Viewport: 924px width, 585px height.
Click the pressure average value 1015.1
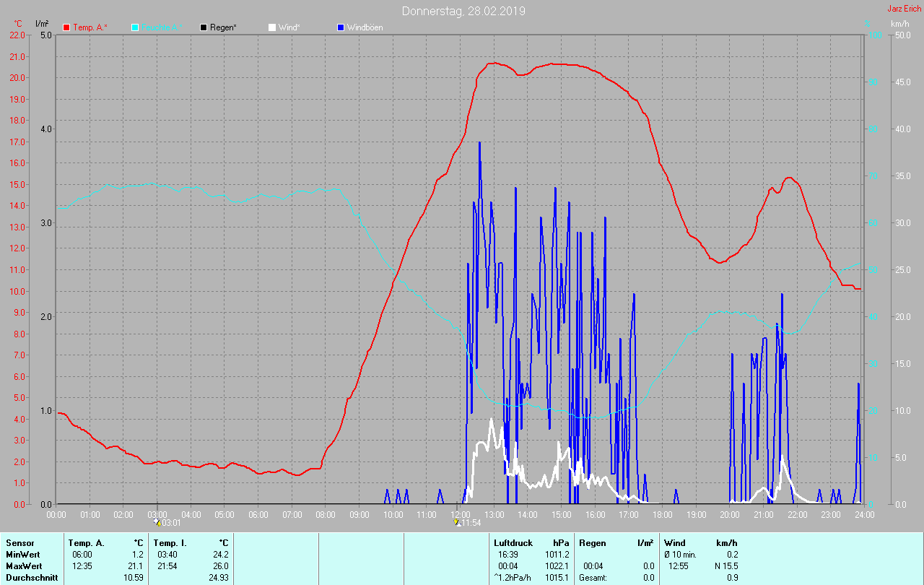click(557, 578)
